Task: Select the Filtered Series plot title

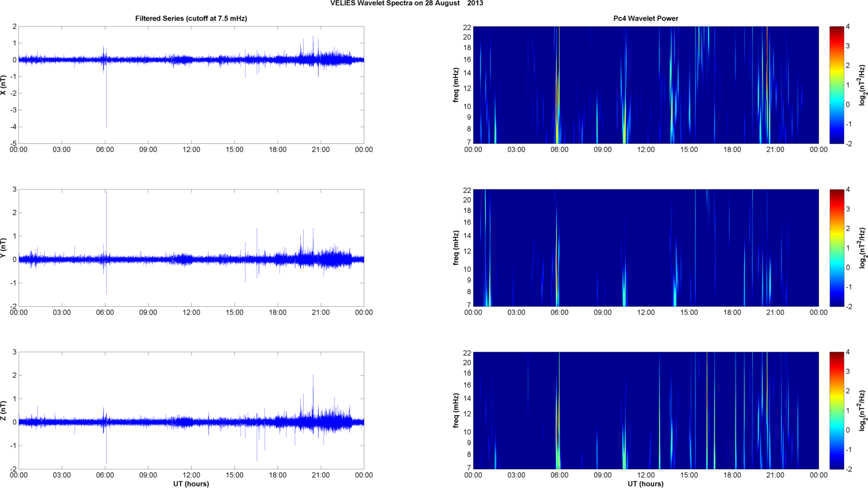Action: (x=191, y=18)
